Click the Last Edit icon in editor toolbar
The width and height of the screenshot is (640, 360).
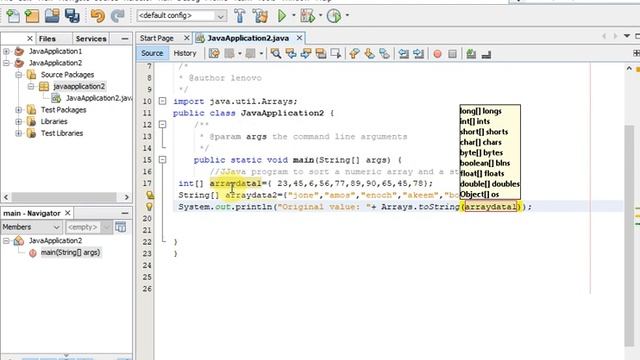pos(214,53)
